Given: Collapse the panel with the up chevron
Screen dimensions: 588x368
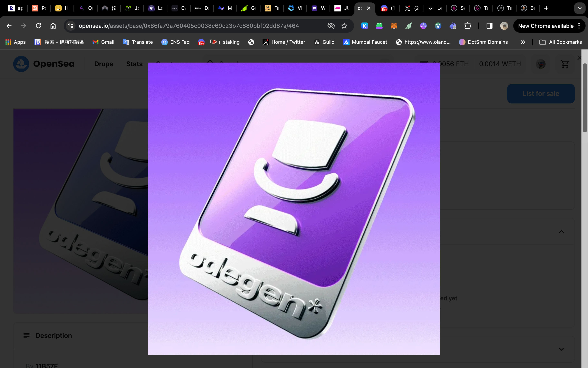Looking at the screenshot, I should pos(561,231).
